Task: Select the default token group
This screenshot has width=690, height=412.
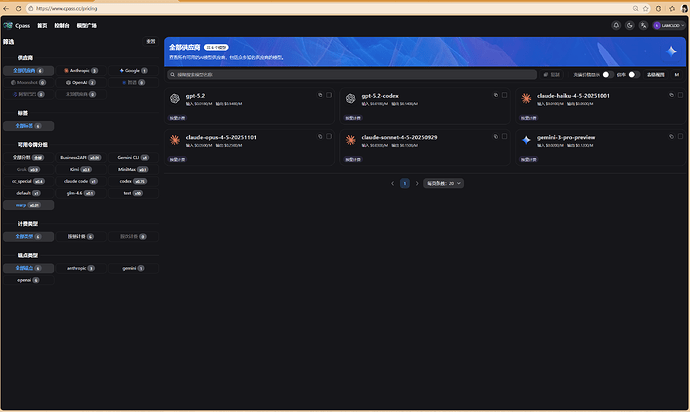Action: point(29,193)
